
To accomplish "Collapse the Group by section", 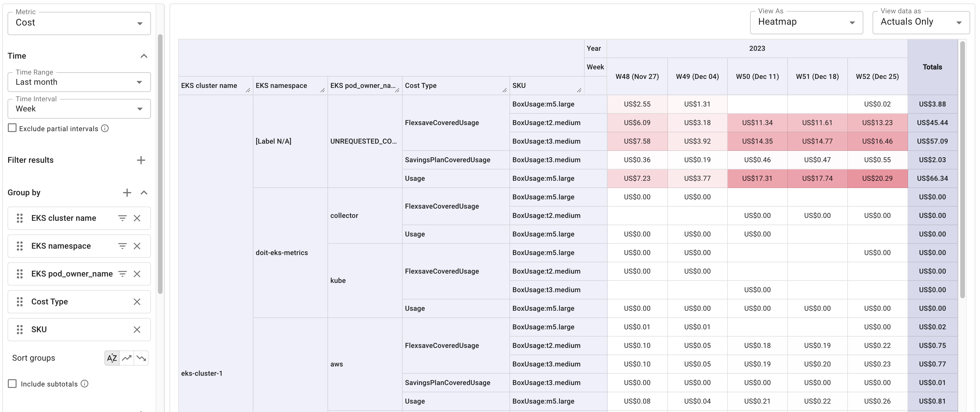I will pyautogui.click(x=144, y=193).
